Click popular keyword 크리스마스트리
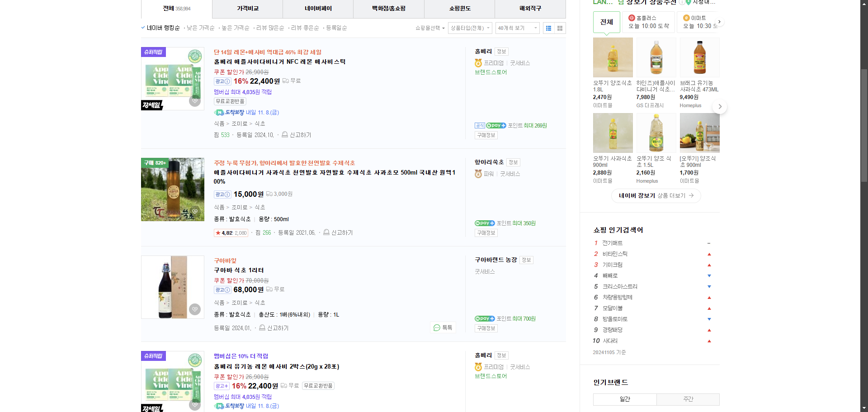Image resolution: width=868 pixels, height=412 pixels. coord(620,287)
